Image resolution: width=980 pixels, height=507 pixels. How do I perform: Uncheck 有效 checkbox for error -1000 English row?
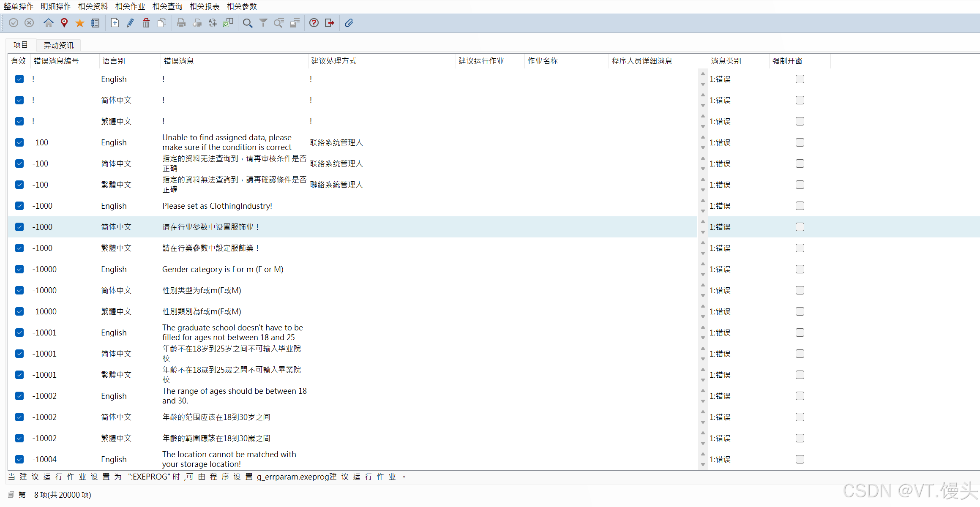(19, 206)
